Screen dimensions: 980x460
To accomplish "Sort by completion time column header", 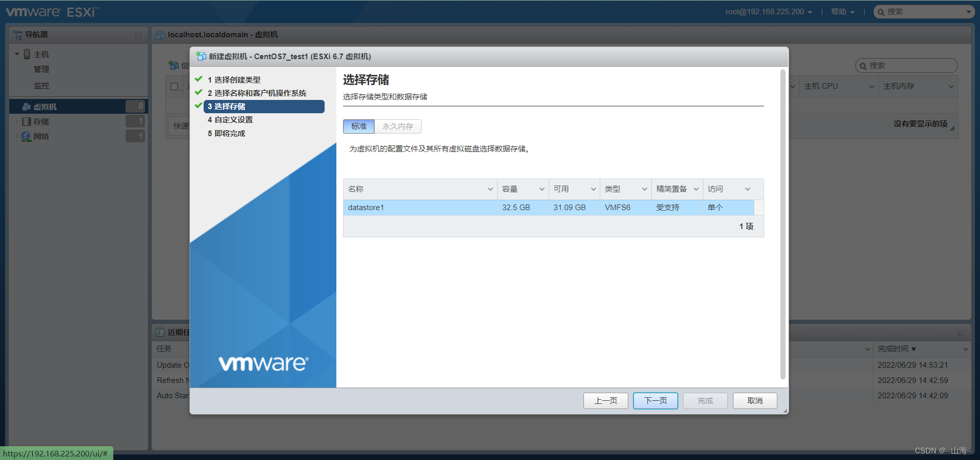I will coord(897,349).
